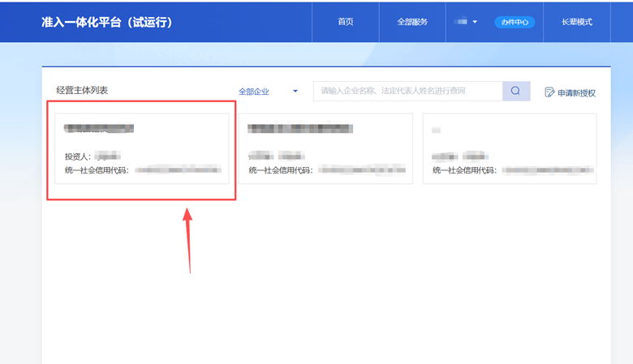The height and width of the screenshot is (364, 633).
Task: Click the pencil icon beside 申请新授权
Action: pyautogui.click(x=549, y=92)
